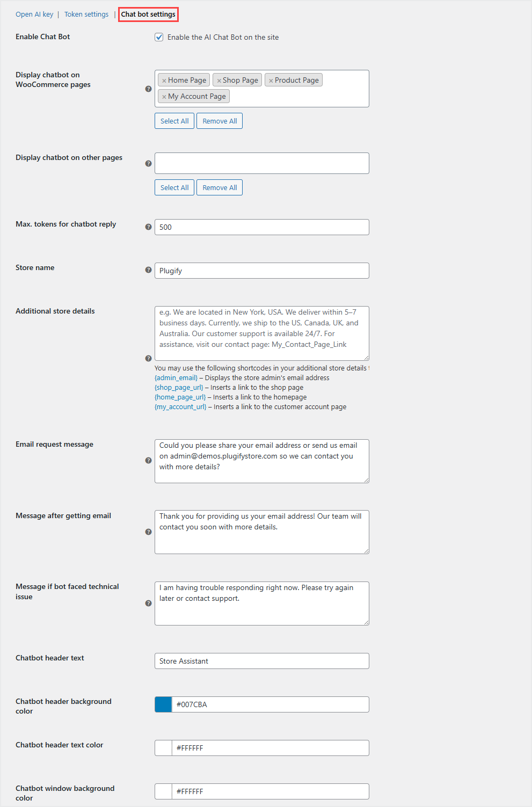Switch to the Open AI key tab
Image resolution: width=532 pixels, height=807 pixels.
coord(34,14)
